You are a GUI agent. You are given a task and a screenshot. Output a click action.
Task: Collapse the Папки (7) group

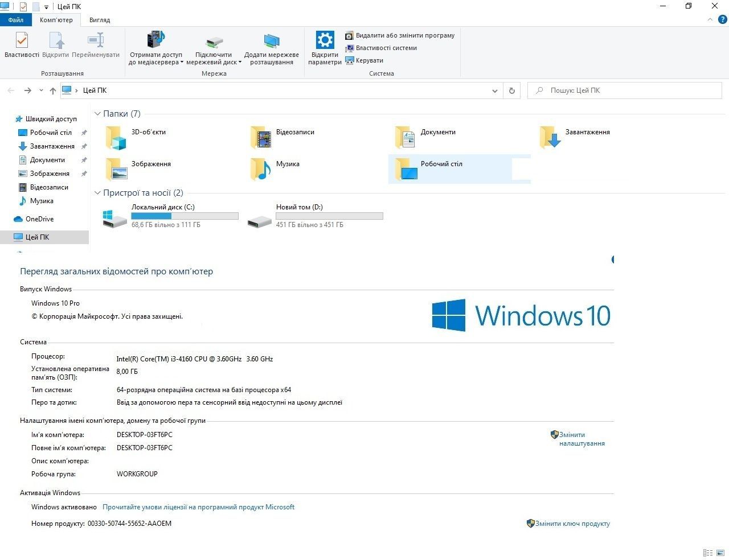[x=97, y=114]
